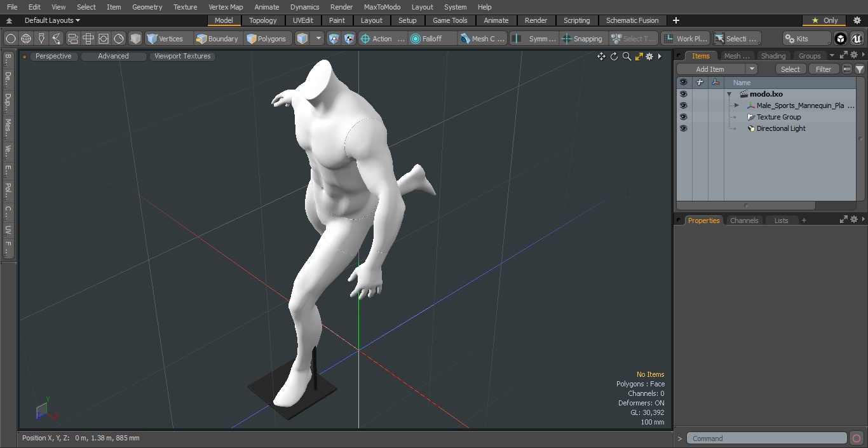Click the funnel filter icon

(x=860, y=69)
